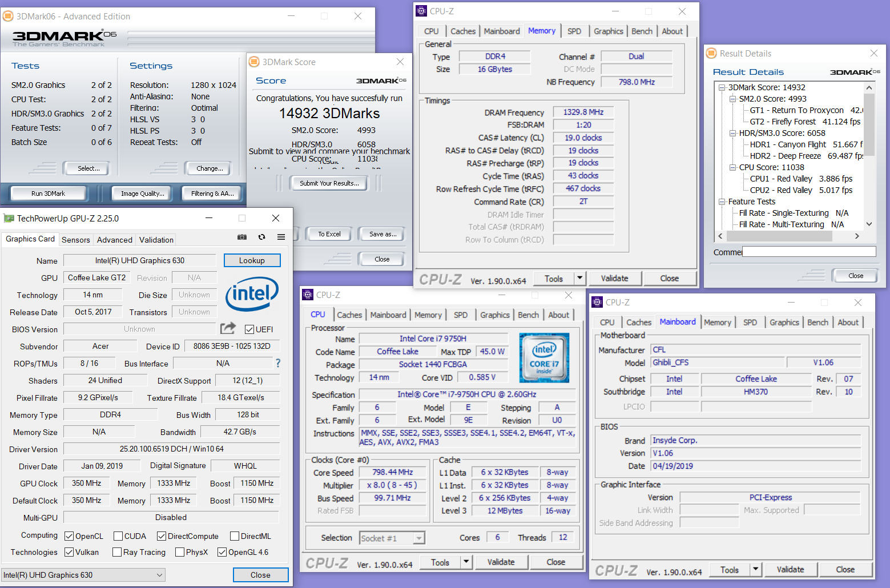Toggle the DirectCompute checkbox
890x588 pixels.
[x=162, y=536]
